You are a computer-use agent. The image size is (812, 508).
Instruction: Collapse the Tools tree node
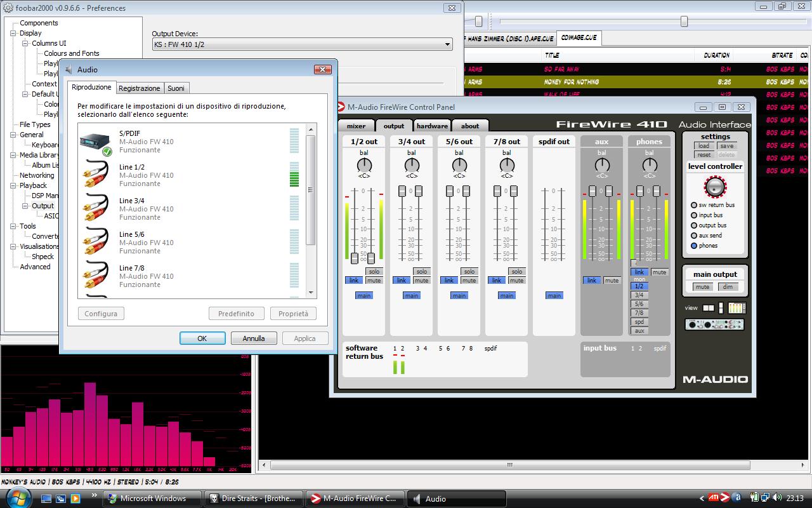point(13,226)
